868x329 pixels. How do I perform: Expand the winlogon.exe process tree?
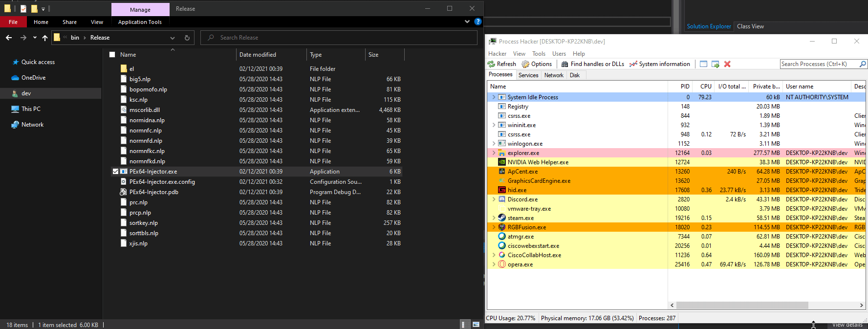pos(494,144)
